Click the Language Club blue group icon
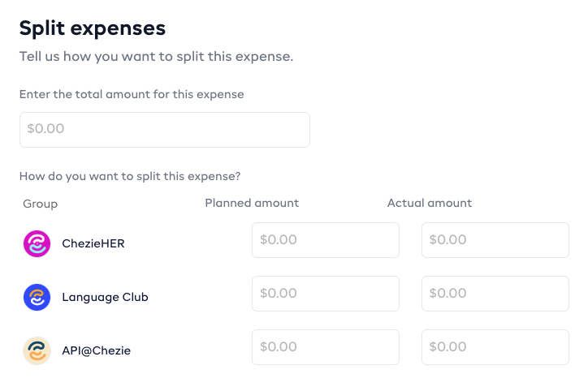This screenshot has height=391, width=588. coord(37,297)
